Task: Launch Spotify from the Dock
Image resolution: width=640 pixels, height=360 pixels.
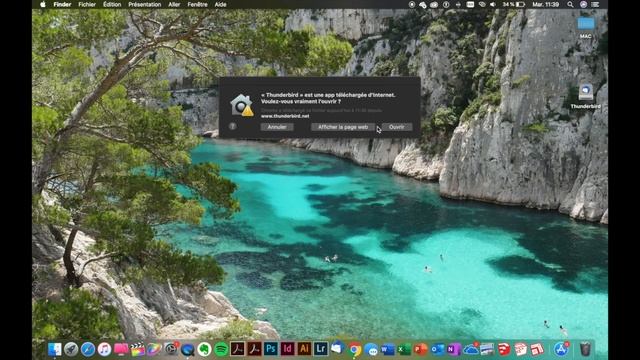Action: [221, 349]
